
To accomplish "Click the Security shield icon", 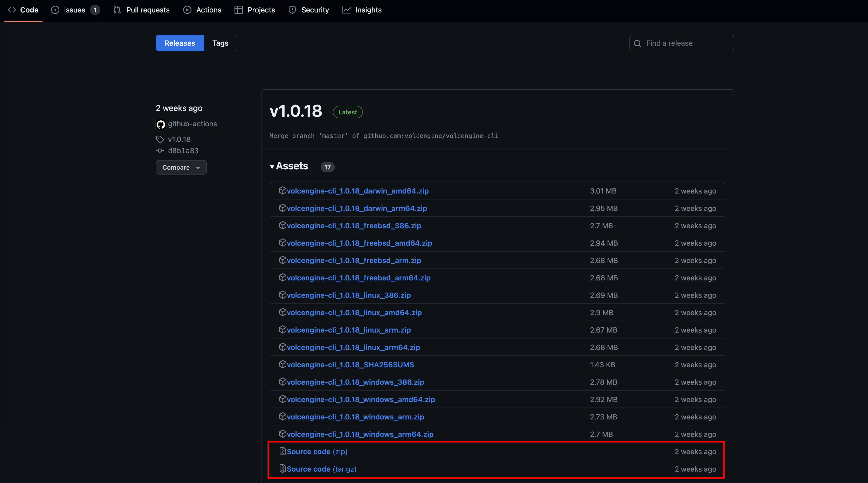I will tap(292, 10).
